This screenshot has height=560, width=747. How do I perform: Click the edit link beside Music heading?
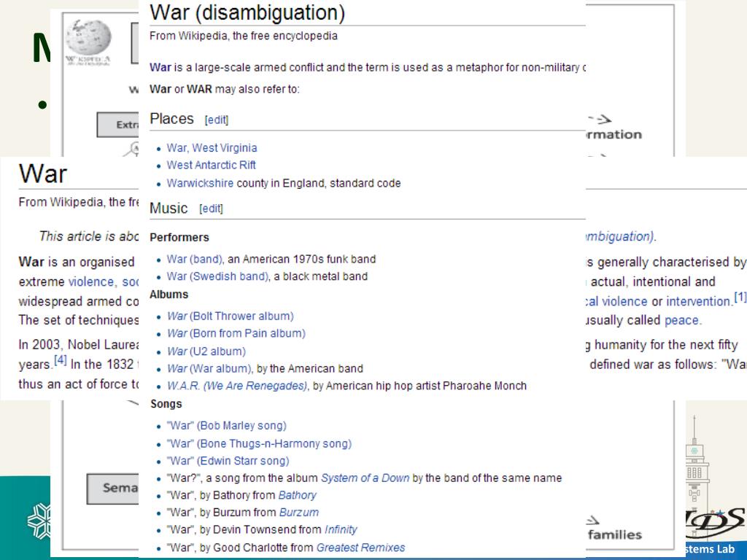(x=211, y=209)
